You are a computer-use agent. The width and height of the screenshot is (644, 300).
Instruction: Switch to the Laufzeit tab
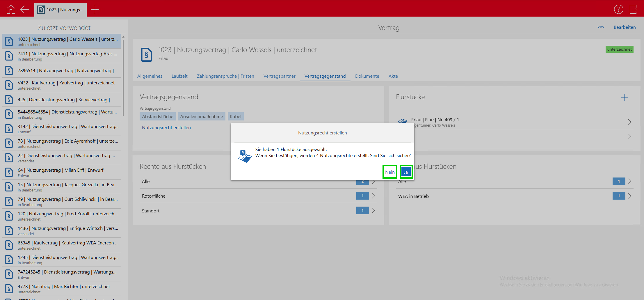click(179, 76)
